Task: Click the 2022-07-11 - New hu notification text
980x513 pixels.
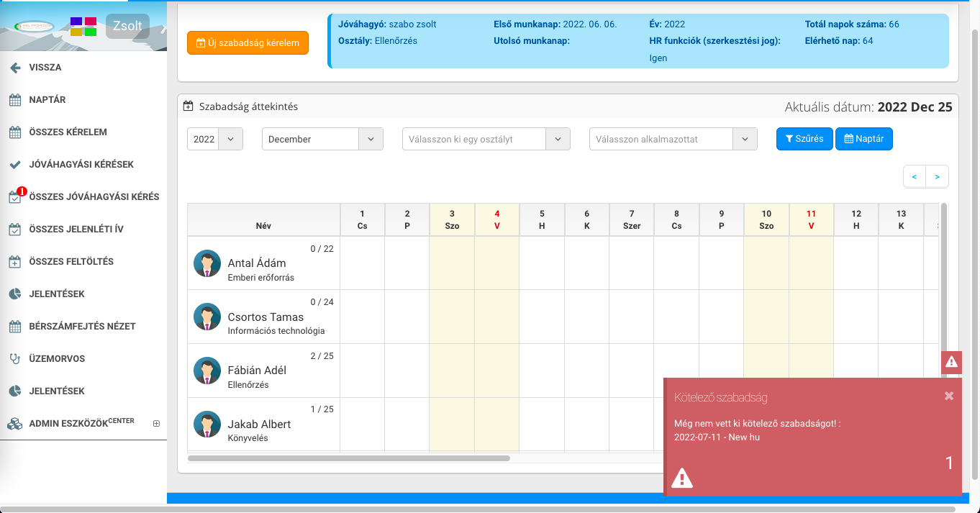Action: (717, 437)
